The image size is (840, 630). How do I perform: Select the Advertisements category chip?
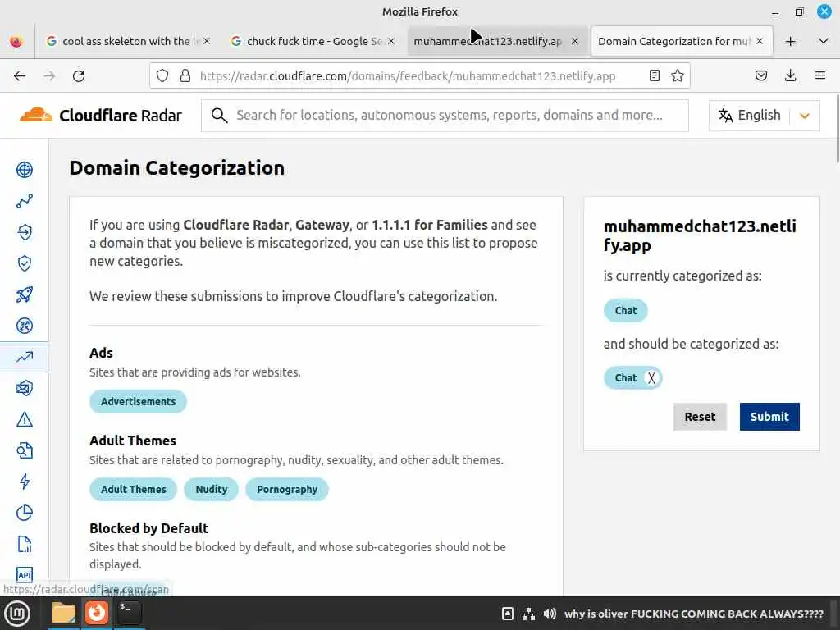click(x=138, y=402)
